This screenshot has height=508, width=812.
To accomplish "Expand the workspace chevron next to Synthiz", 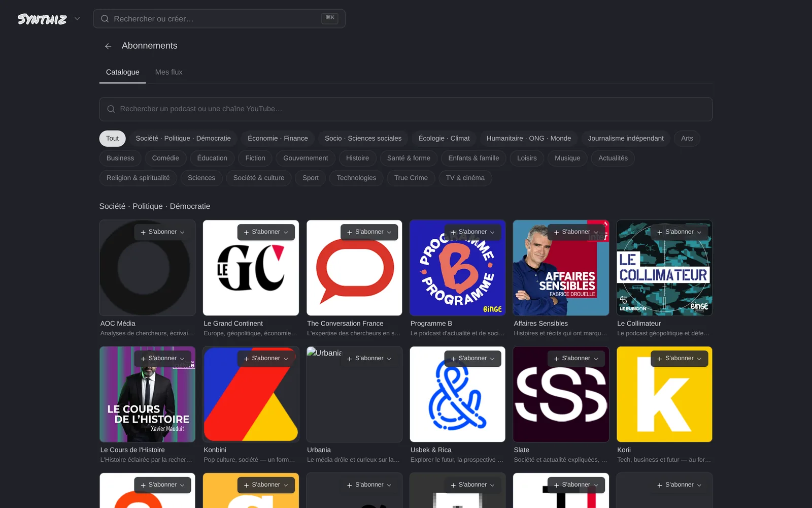I will pos(77,19).
